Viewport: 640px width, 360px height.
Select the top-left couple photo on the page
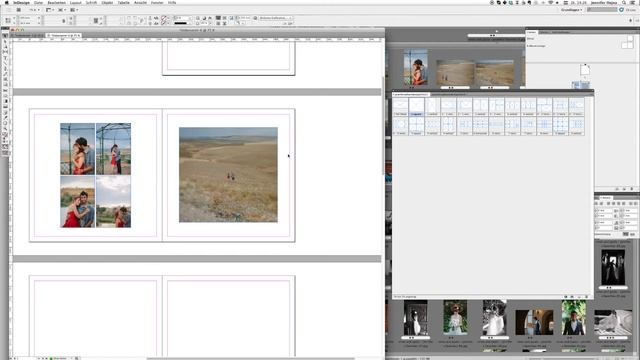coord(78,149)
